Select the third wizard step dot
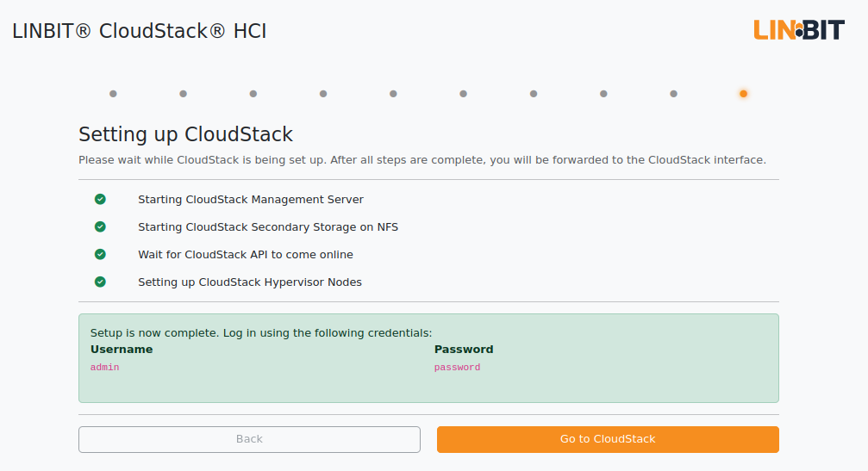Screen dimensions: 868x471 tap(253, 94)
